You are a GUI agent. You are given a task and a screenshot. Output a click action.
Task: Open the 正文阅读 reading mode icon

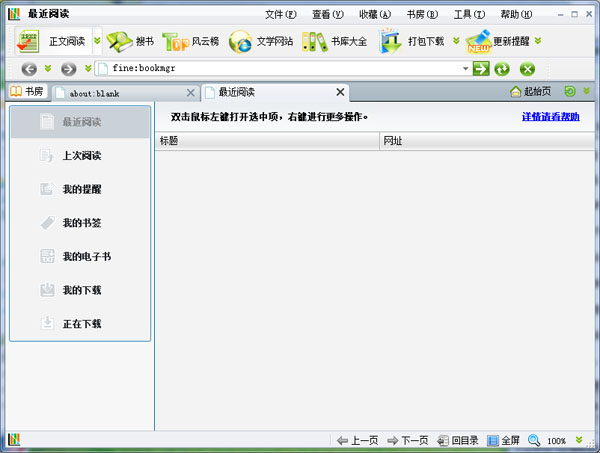[x=28, y=41]
